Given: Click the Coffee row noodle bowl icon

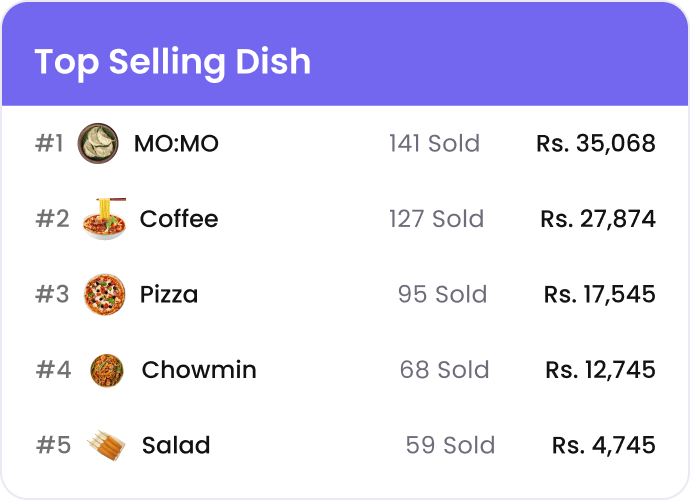Looking at the screenshot, I should [105, 219].
